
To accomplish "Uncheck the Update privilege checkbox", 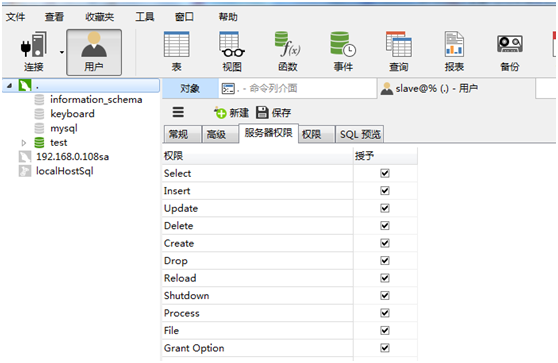I will coord(385,208).
